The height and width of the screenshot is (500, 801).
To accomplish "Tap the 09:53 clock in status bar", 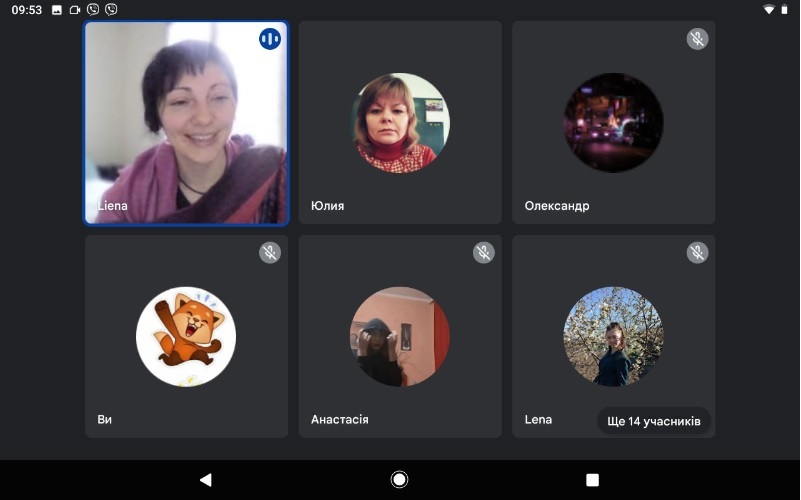I will pyautogui.click(x=27, y=10).
